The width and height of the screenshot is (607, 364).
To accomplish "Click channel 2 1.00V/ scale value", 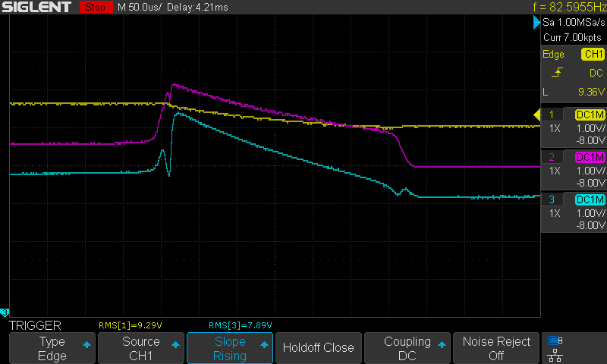I will tap(590, 171).
